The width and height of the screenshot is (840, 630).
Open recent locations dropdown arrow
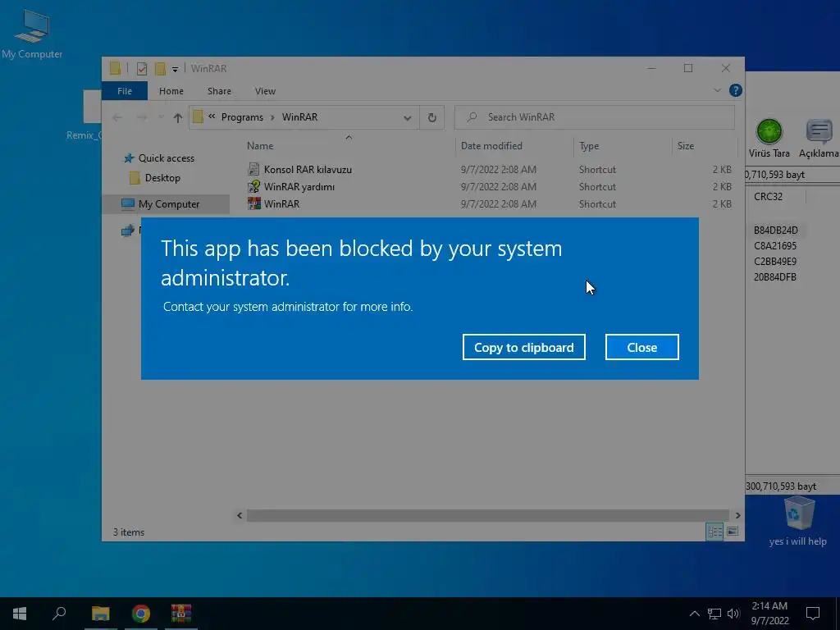pyautogui.click(x=161, y=117)
